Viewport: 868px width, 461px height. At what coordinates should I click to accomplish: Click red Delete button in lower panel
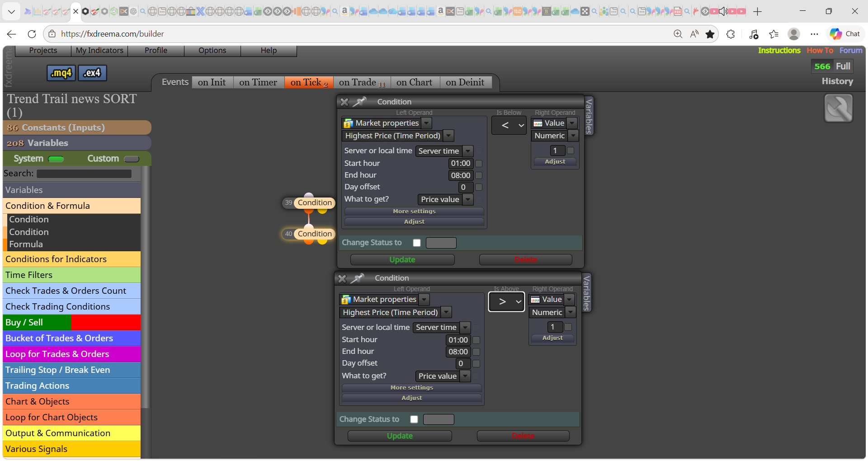(x=523, y=436)
